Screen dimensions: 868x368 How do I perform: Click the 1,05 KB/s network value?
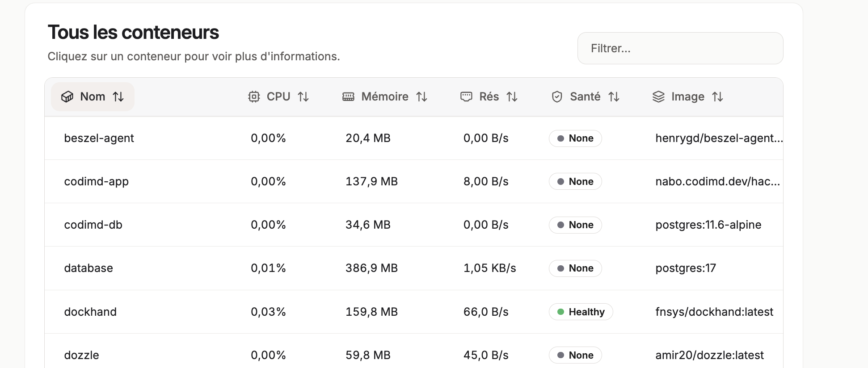489,268
